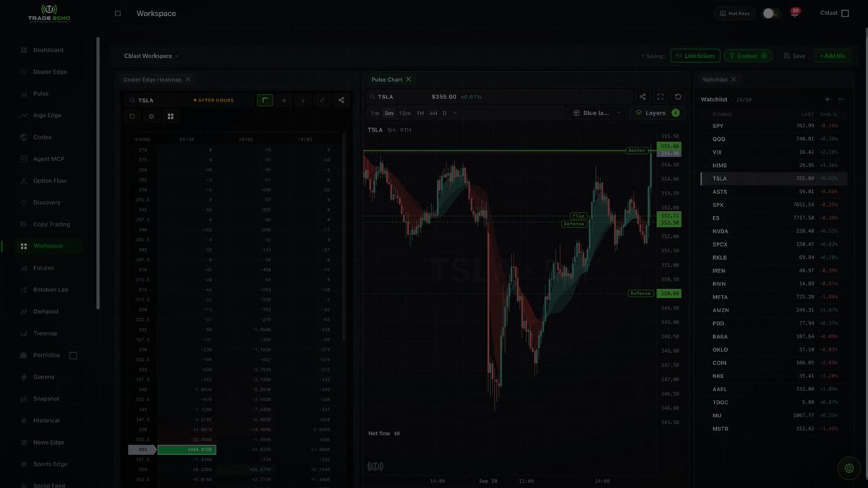Refresh the Dealer Edge Heatmap

[132, 116]
